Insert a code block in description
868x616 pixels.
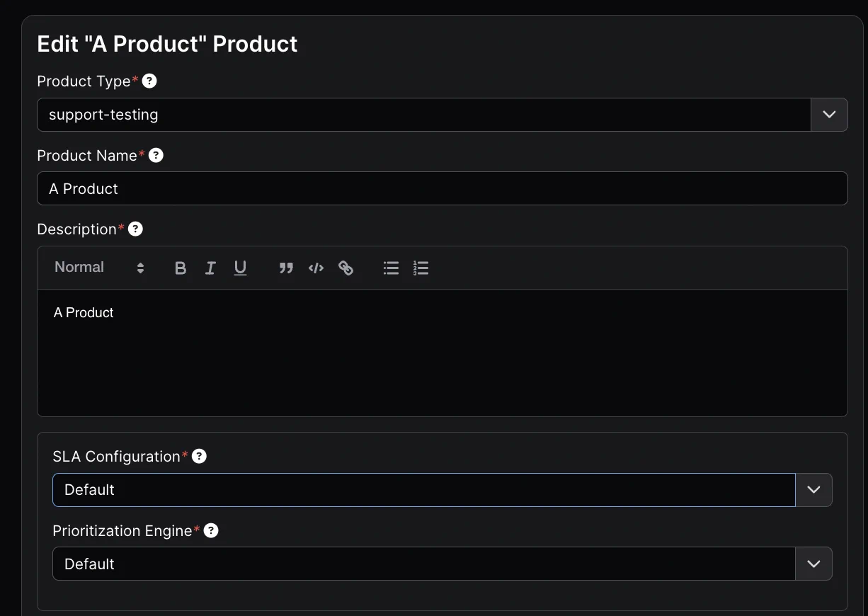tap(316, 268)
